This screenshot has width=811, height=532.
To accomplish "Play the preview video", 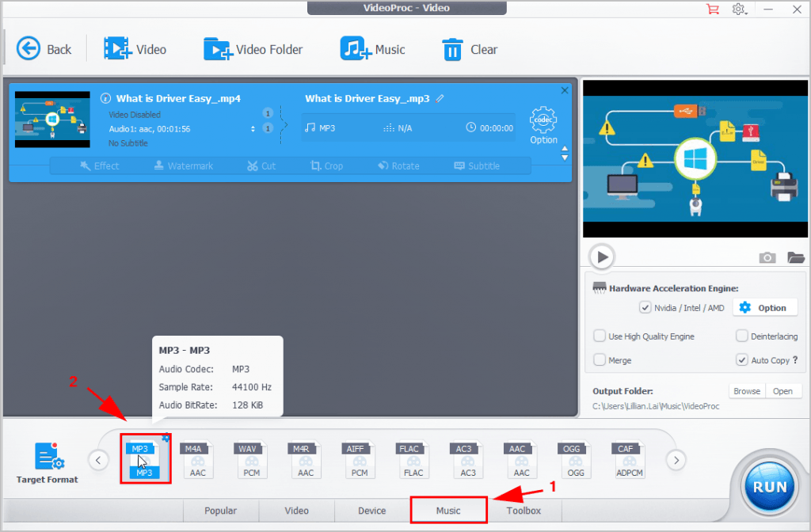I will [602, 257].
